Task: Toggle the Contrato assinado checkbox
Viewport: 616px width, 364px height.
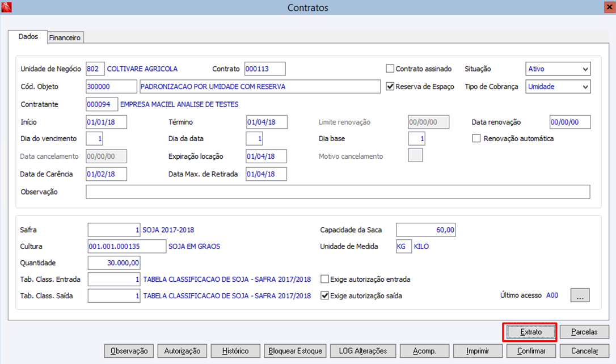Action: [x=390, y=69]
